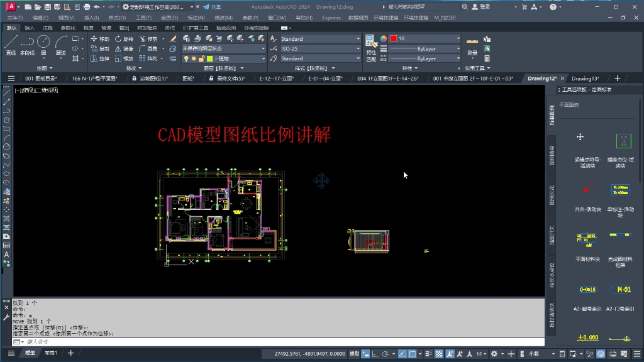Toggle the lock on layer J-植物

point(200,58)
